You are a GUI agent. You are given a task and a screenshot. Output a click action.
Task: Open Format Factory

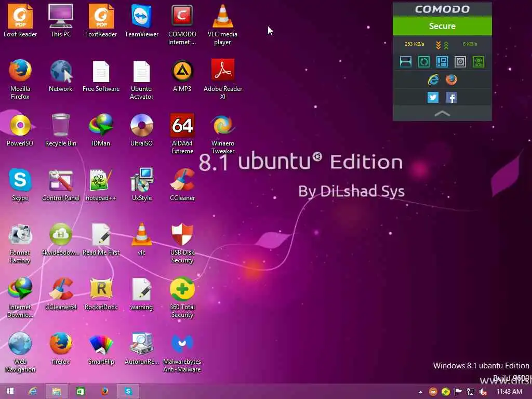pos(20,243)
